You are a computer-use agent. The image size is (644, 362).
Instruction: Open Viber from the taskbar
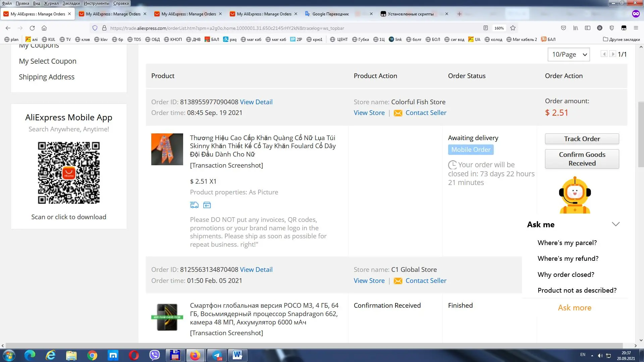pyautogui.click(x=155, y=355)
